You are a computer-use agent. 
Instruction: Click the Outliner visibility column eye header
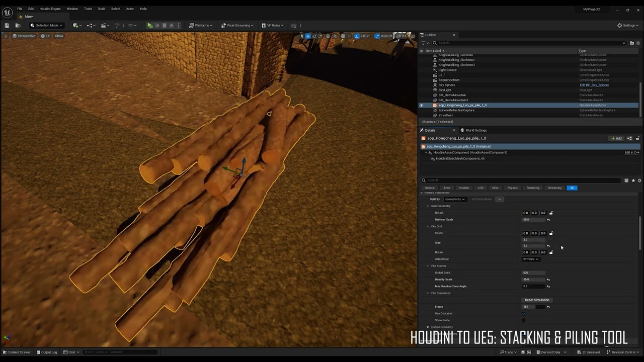click(422, 51)
